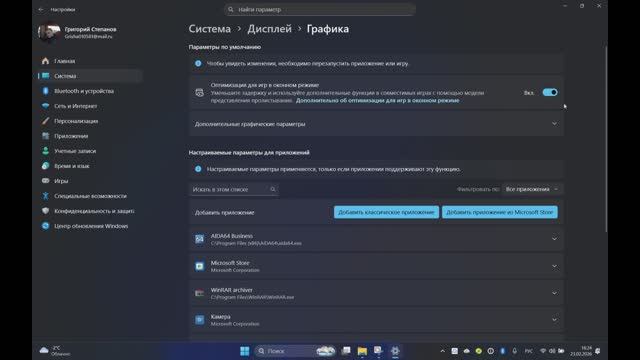
Task: Go to Сеть и Интернет
Action: [x=76, y=106]
